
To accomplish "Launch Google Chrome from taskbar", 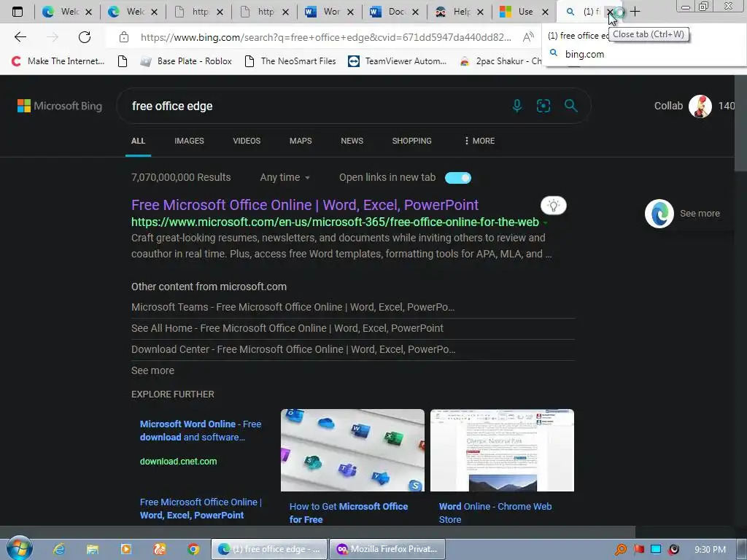I will click(x=193, y=549).
